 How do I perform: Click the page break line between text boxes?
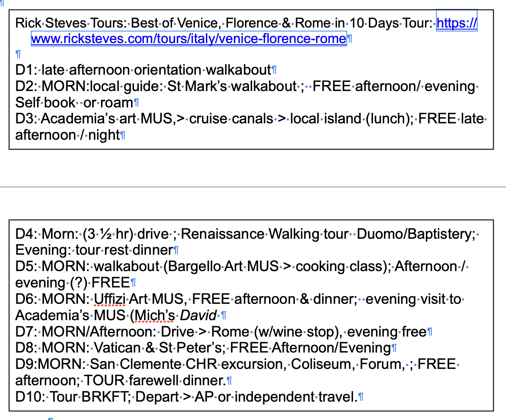click(x=253, y=186)
